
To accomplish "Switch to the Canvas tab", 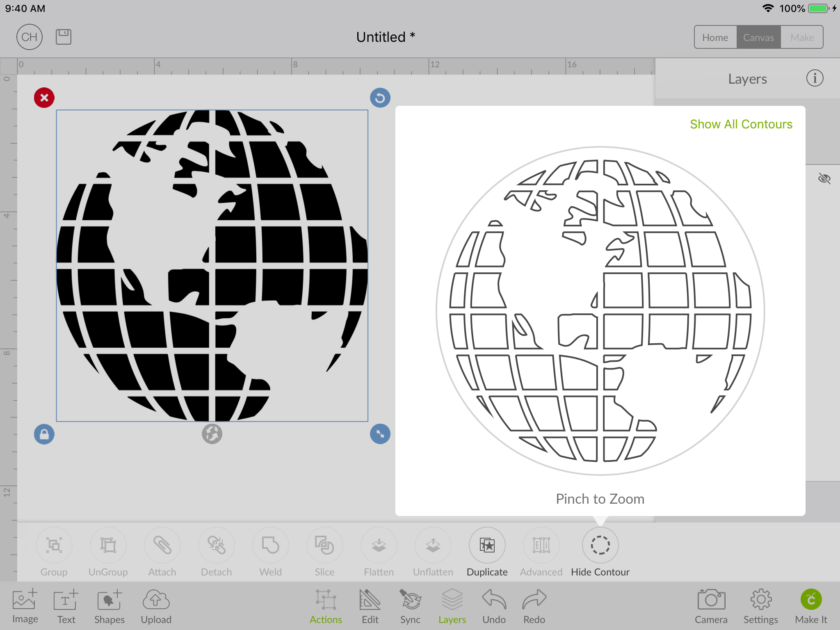I will click(758, 38).
